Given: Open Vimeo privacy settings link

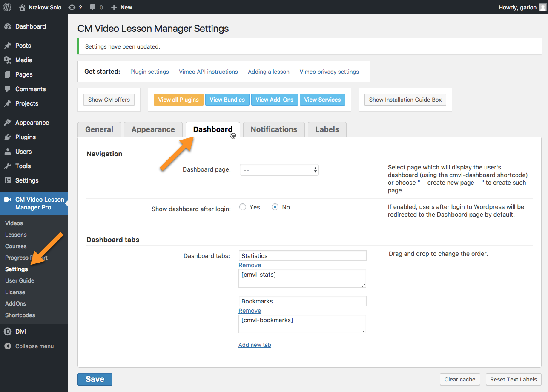Looking at the screenshot, I should (x=329, y=72).
